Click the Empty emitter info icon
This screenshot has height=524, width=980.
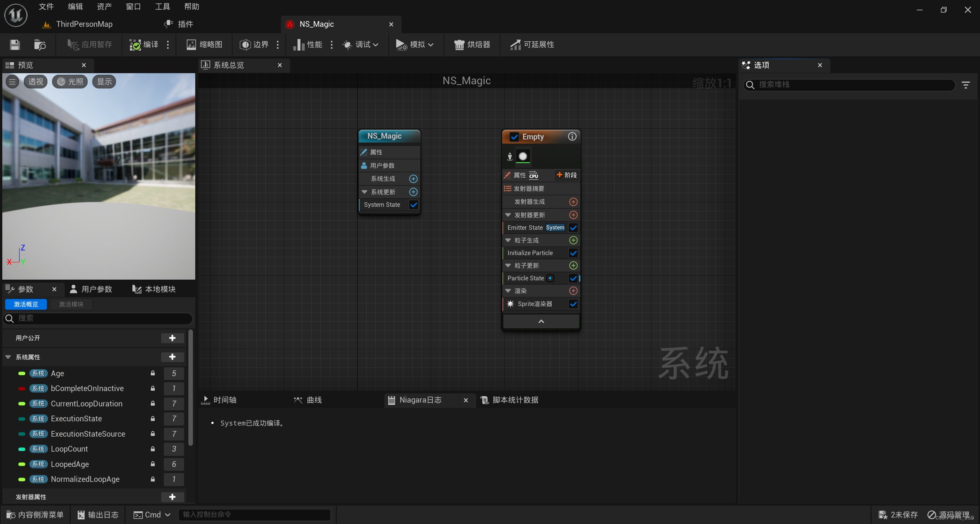pos(572,137)
